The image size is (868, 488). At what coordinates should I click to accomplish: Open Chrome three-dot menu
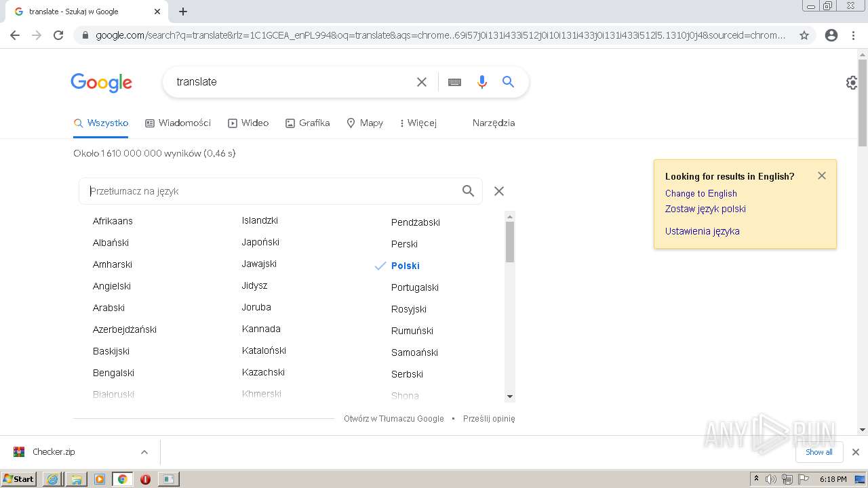click(x=853, y=35)
